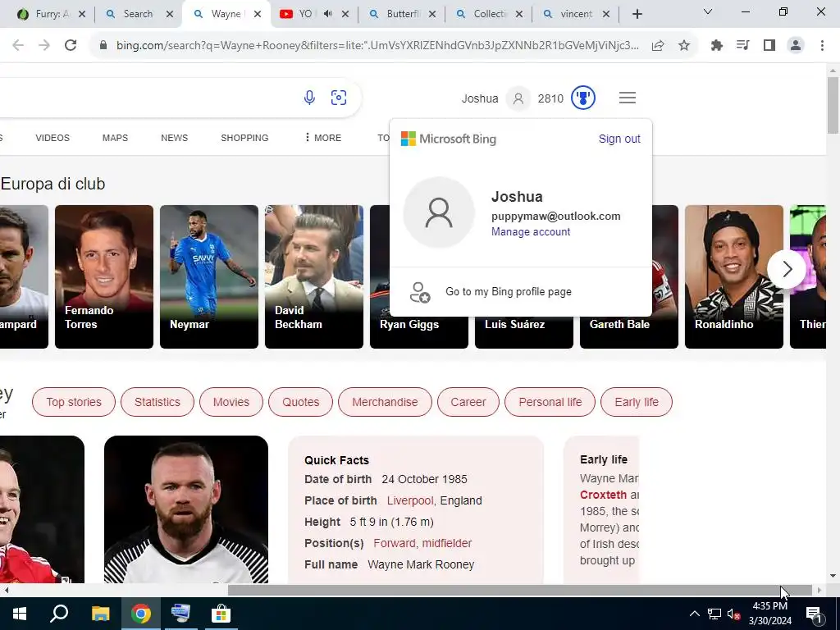
Task: Click the share page icon in address bar
Action: coord(658,45)
